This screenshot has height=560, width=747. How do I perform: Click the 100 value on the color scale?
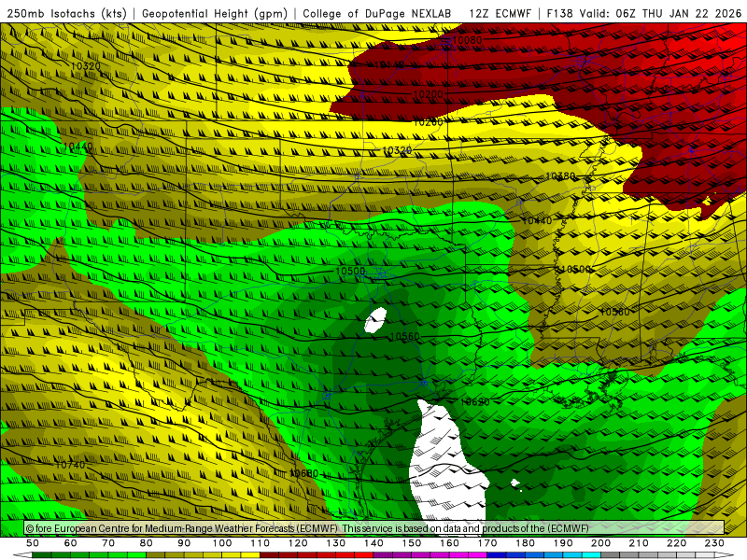(222, 543)
